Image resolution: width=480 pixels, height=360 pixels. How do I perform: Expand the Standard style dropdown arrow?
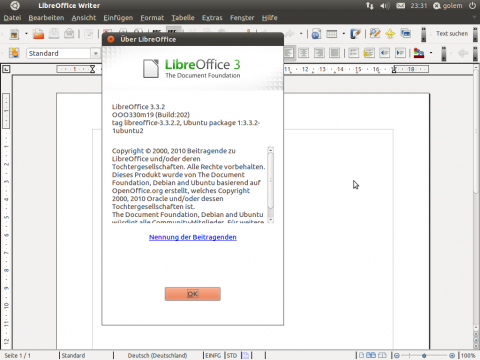pos(96,53)
